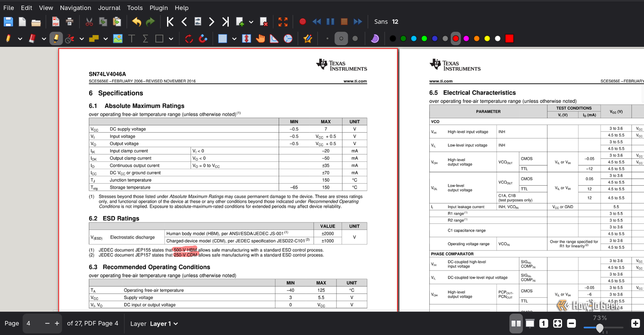Select thick stroke thickness
This screenshot has height=335, width=644.
(355, 39)
